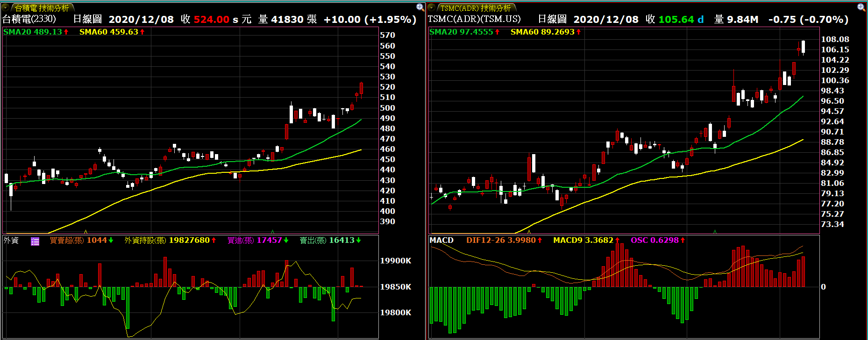868x340 pixels.
Task: Click the 19900K axis label
Action: click(x=396, y=261)
